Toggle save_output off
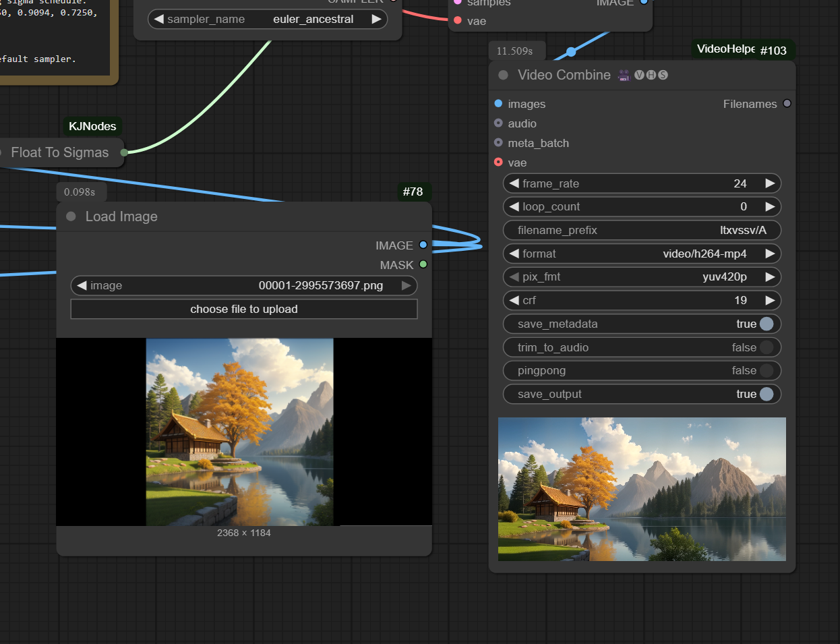840x644 pixels. 767,394
